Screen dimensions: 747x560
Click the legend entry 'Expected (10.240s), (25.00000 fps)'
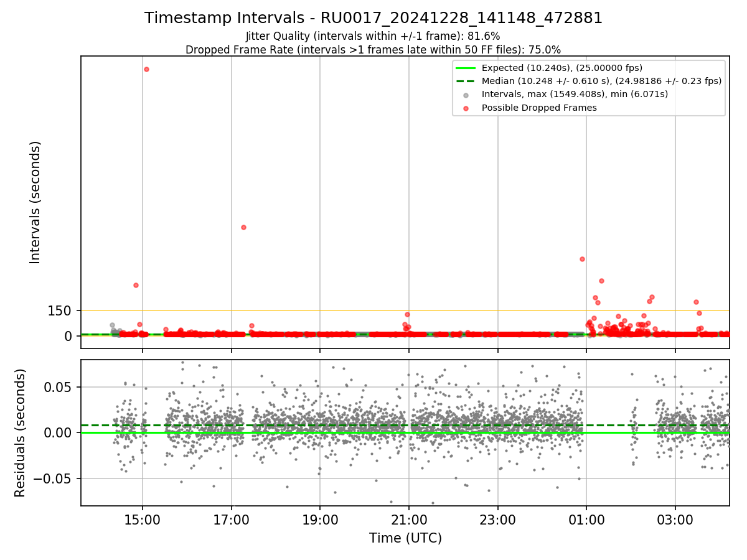point(562,68)
